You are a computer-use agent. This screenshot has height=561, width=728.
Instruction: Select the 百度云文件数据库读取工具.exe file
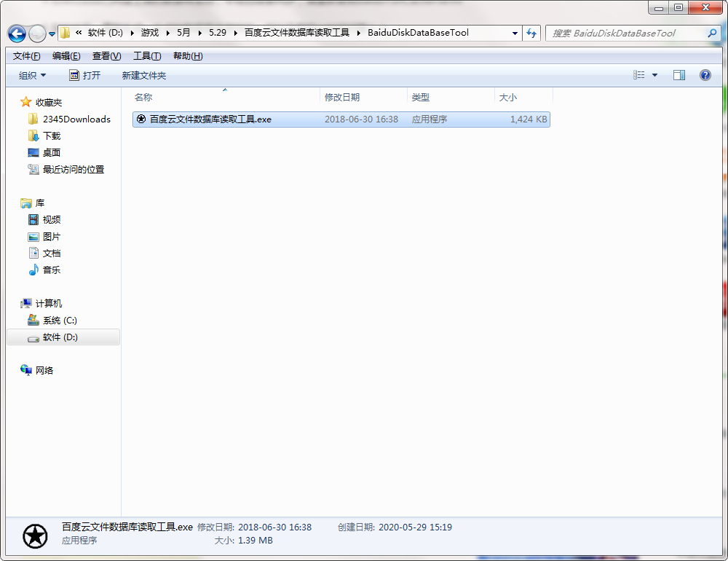(341, 119)
